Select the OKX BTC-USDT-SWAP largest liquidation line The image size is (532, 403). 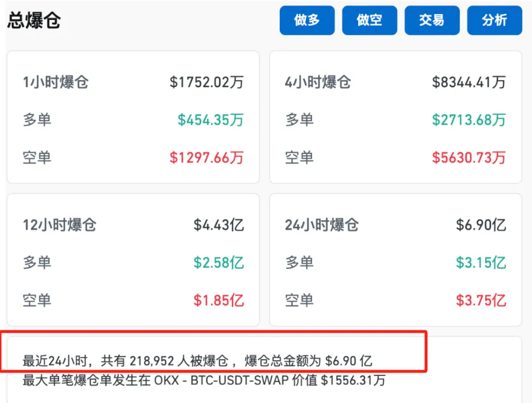pos(204,380)
